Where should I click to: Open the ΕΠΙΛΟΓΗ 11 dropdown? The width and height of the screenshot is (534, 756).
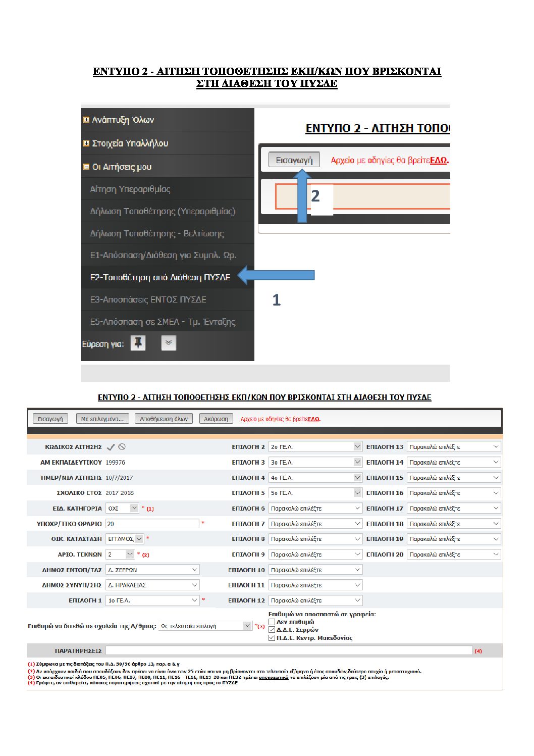pyautogui.click(x=315, y=585)
